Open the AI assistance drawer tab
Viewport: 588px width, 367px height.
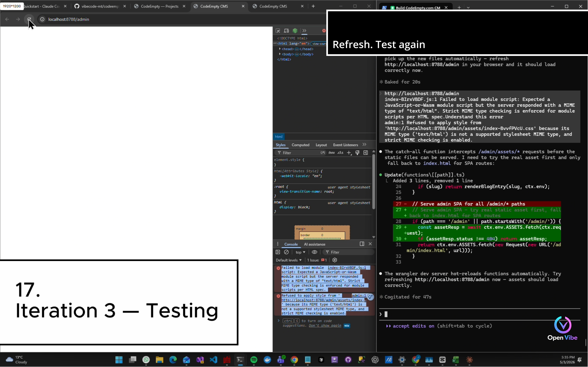coord(314,244)
